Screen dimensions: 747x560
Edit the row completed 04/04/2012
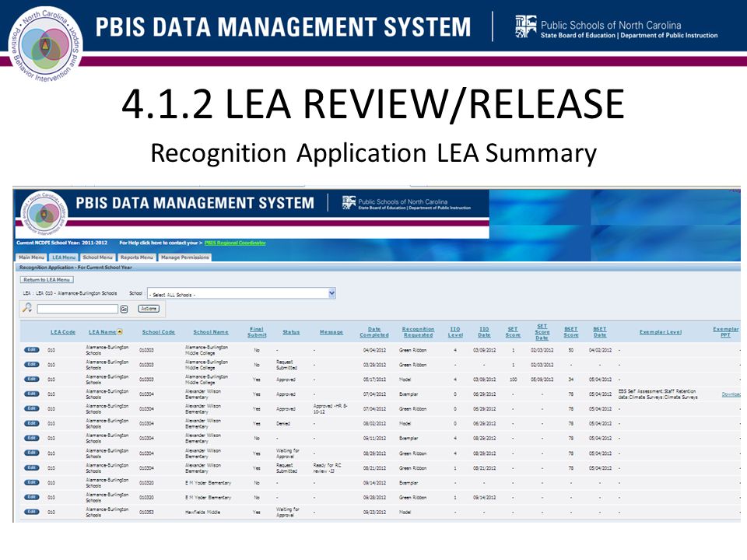click(31, 350)
